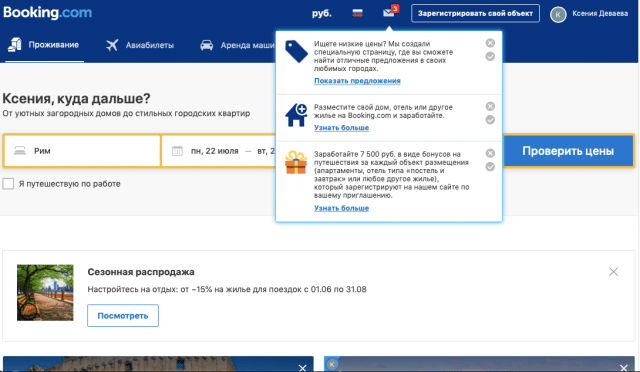
Task: Open Узнать больше under 7 500 руб. bonus
Action: tap(341, 208)
